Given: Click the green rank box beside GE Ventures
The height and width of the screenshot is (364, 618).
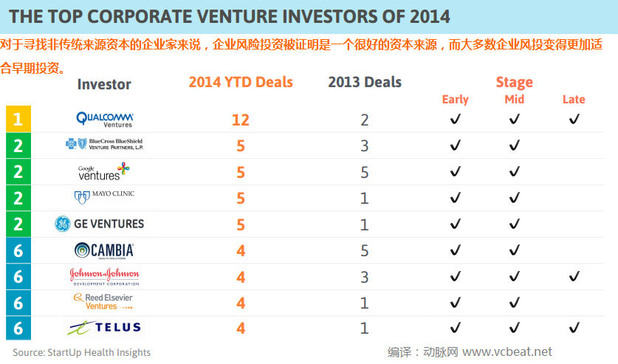Looking at the screenshot, I should (x=18, y=224).
